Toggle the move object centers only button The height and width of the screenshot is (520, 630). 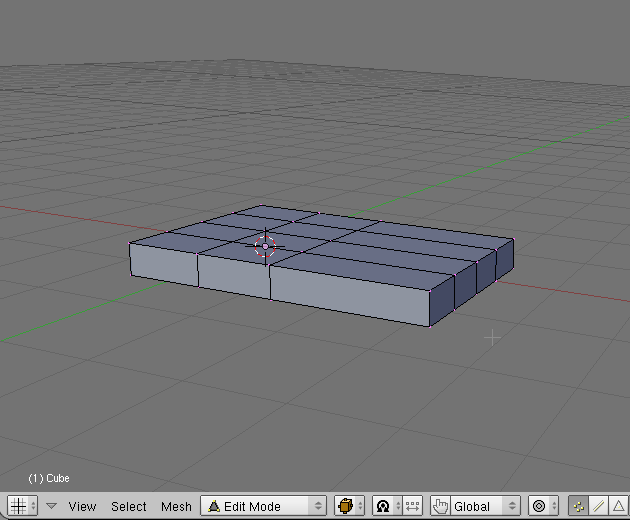[x=413, y=506]
